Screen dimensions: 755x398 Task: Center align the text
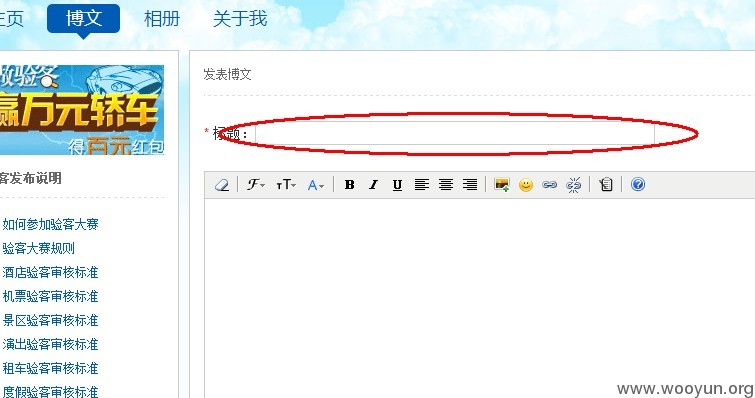(446, 185)
